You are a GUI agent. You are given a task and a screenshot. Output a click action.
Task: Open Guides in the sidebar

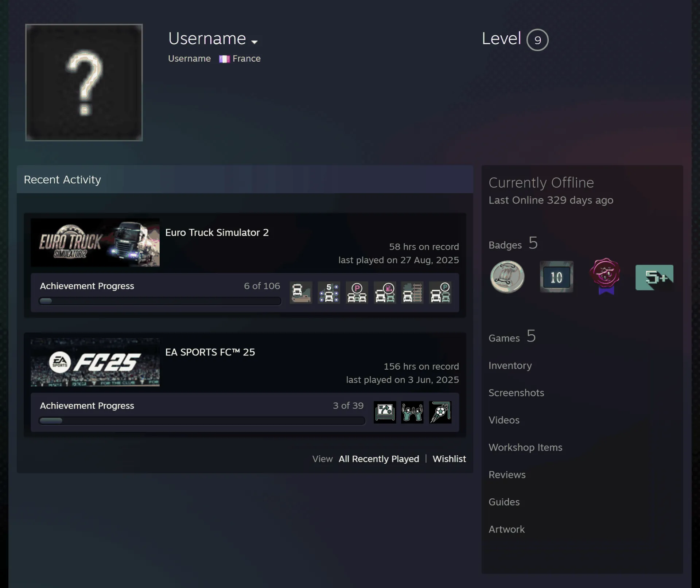click(x=504, y=502)
